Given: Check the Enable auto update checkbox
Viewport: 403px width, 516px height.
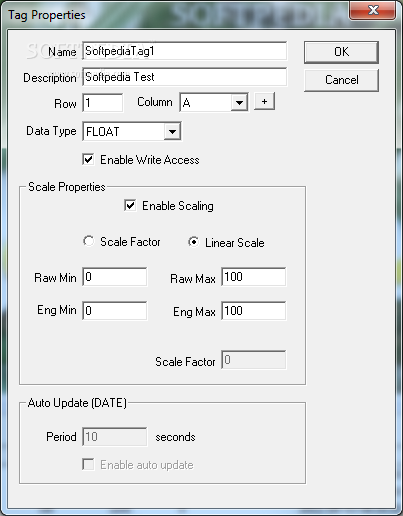Looking at the screenshot, I should pyautogui.click(x=88, y=464).
